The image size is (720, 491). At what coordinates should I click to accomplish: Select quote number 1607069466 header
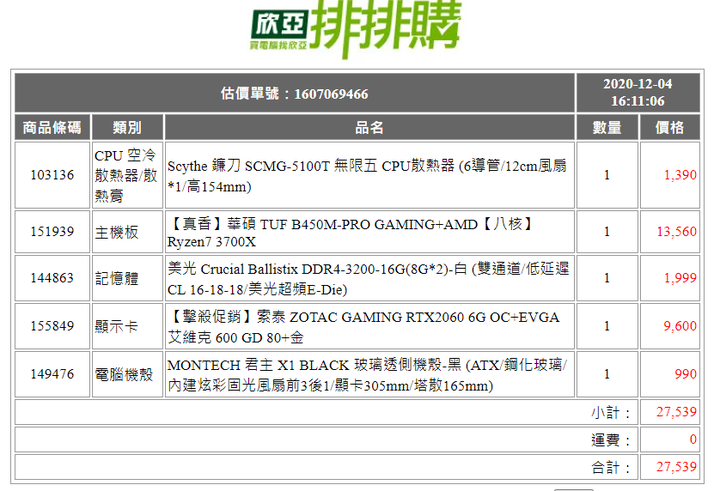click(294, 94)
